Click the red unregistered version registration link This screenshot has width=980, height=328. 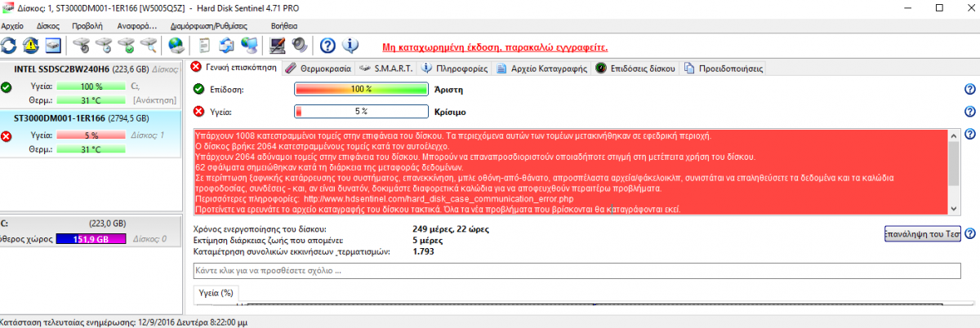(x=495, y=47)
